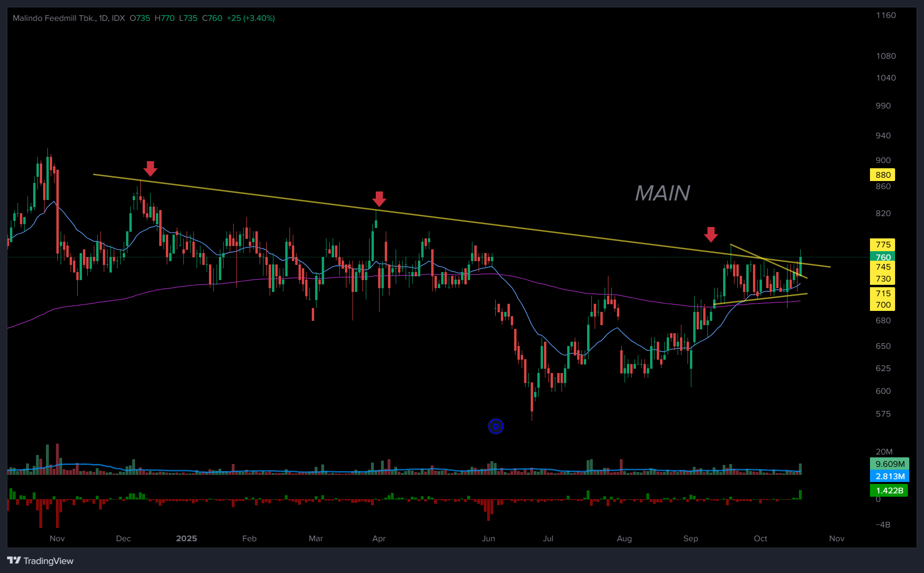The width and height of the screenshot is (924, 573).
Task: Click the 1160 value on price scale
Action: 885,15
